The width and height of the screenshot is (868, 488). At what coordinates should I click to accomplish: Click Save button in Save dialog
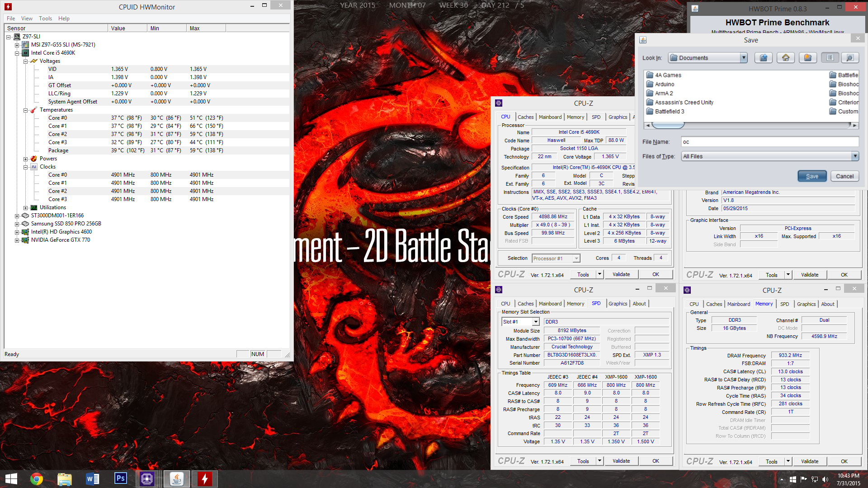[812, 176]
